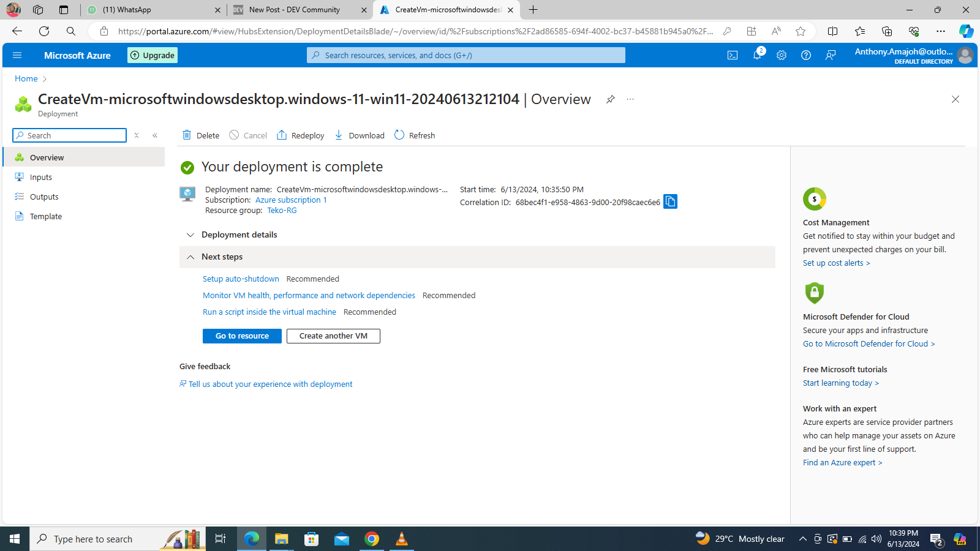Viewport: 980px width, 551px height.
Task: Click Cancel in the deployment toolbar
Action: [248, 135]
